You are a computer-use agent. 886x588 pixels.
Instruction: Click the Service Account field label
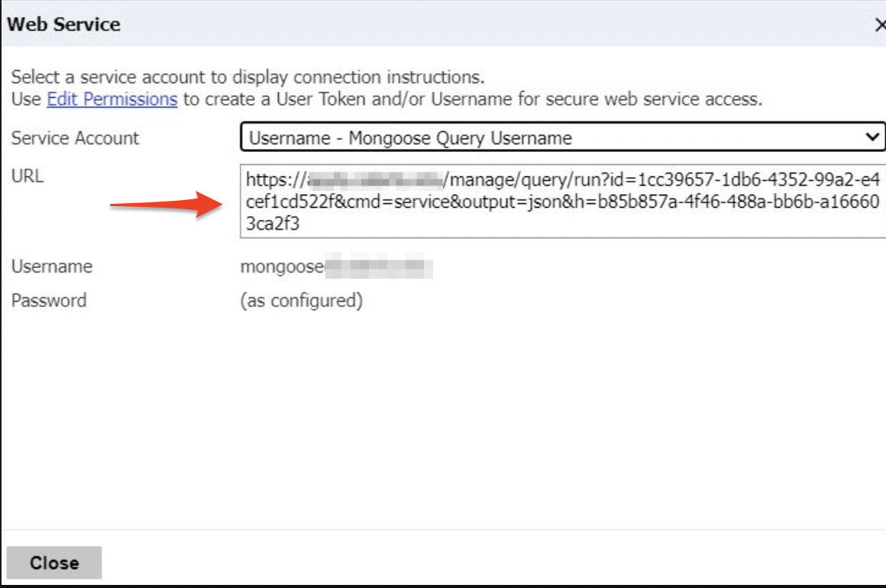click(x=75, y=138)
